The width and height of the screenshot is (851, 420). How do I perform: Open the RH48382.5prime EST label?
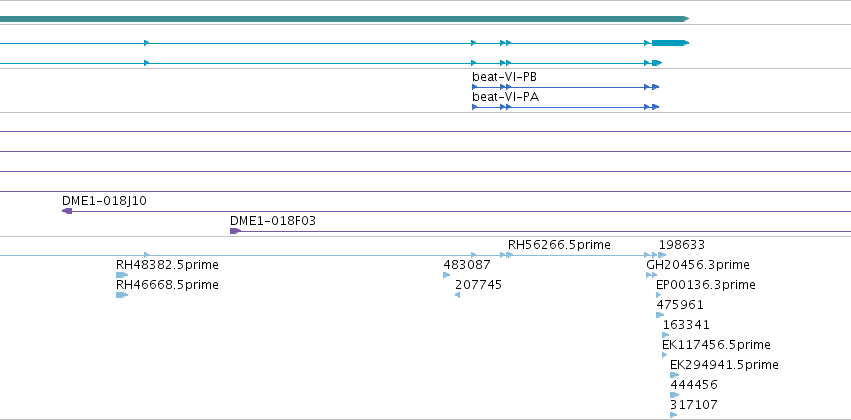[167, 265]
